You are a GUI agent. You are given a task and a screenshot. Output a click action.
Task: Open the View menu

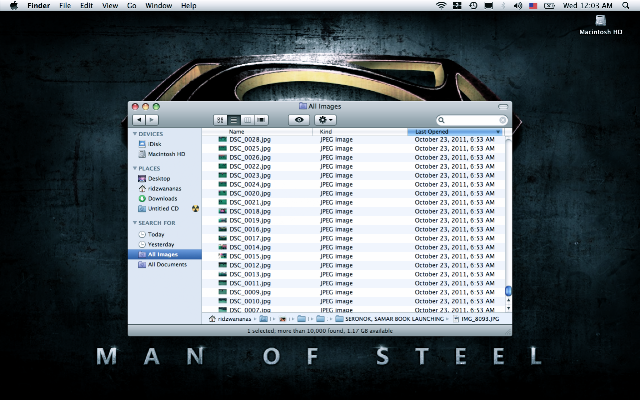(110, 5)
